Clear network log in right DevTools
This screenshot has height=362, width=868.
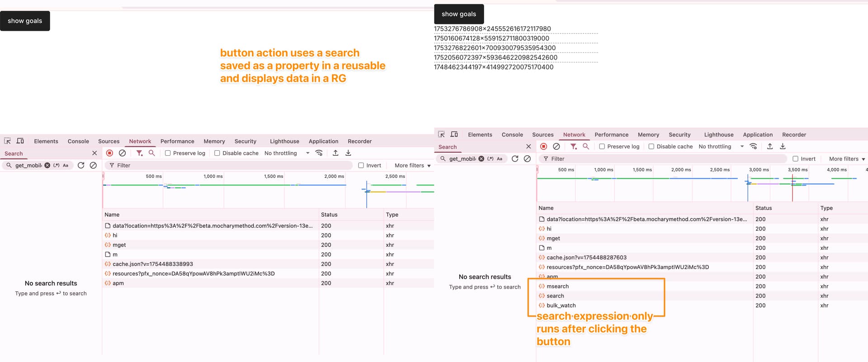556,146
